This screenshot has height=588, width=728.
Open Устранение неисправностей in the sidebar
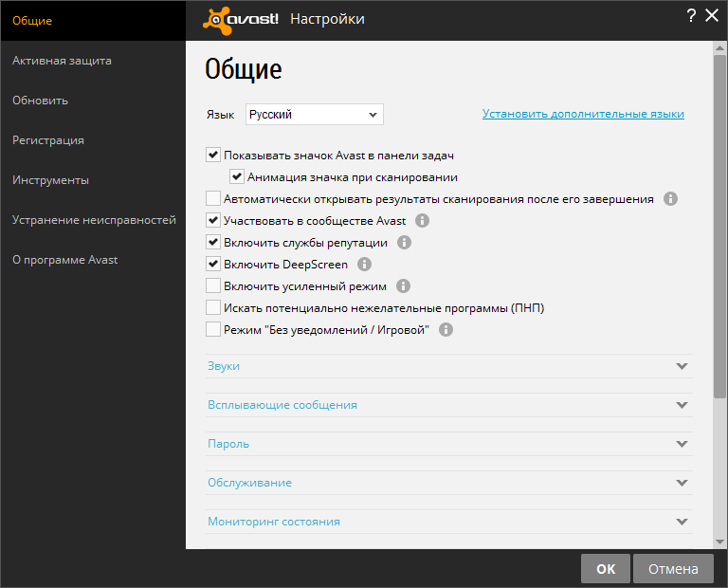coord(93,220)
